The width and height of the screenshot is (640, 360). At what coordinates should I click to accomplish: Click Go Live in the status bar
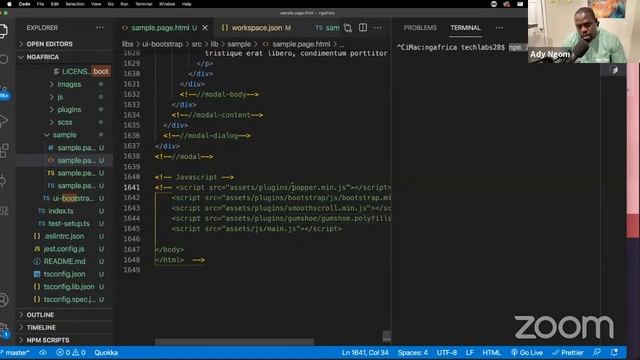pyautogui.click(x=527, y=353)
